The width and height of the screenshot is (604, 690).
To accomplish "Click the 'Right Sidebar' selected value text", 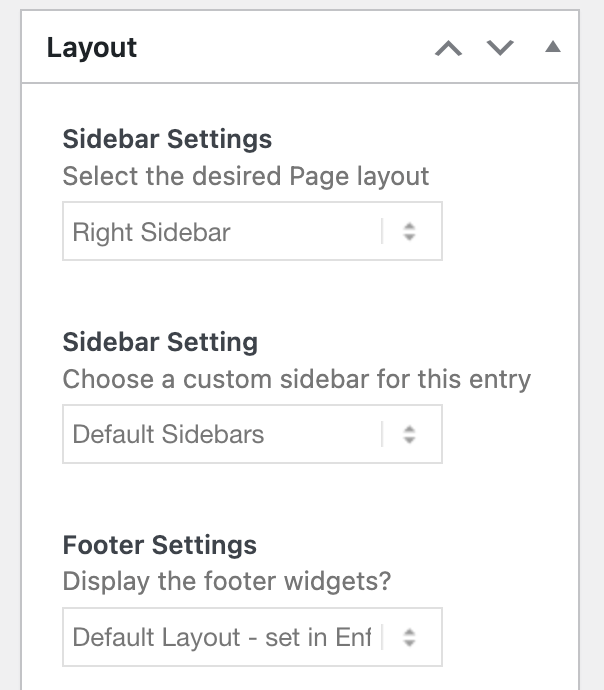I will (152, 233).
